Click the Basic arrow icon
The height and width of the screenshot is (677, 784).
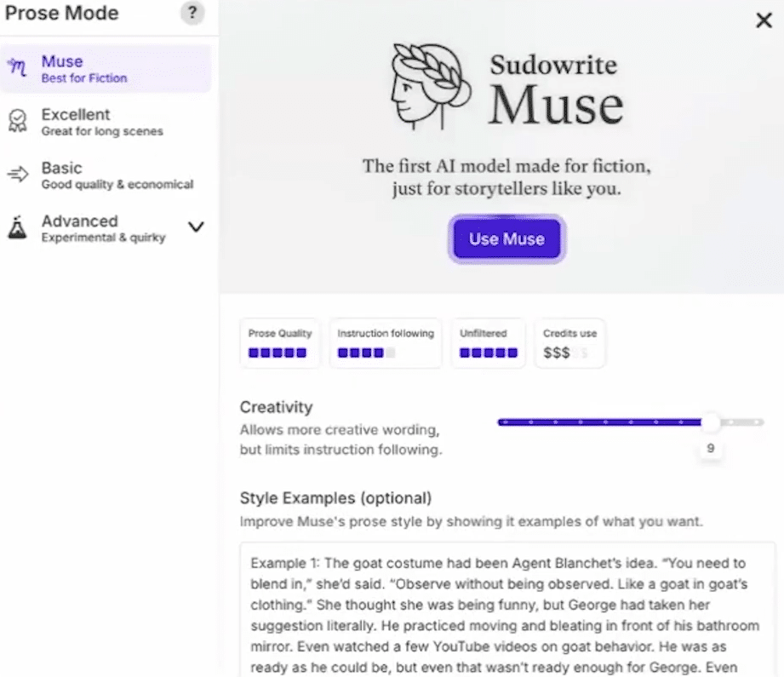pyautogui.click(x=18, y=174)
